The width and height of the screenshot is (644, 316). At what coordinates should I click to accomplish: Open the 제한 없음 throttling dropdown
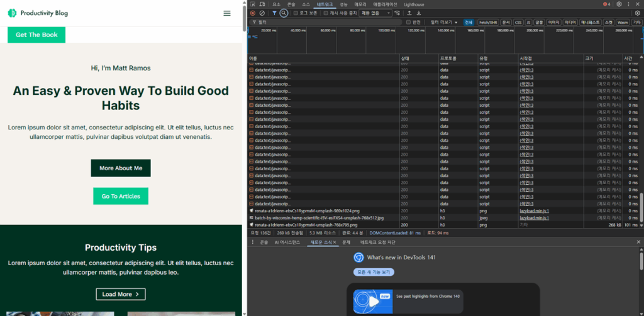(375, 13)
